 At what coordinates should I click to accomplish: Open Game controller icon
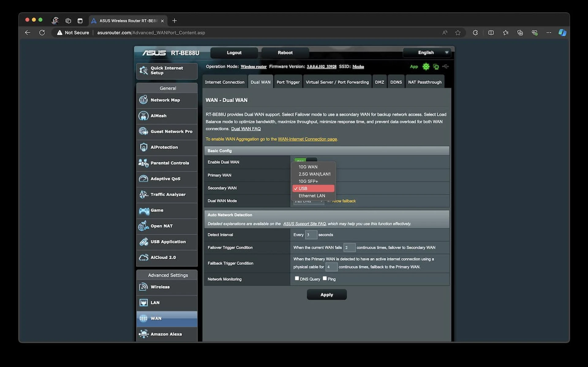(144, 210)
